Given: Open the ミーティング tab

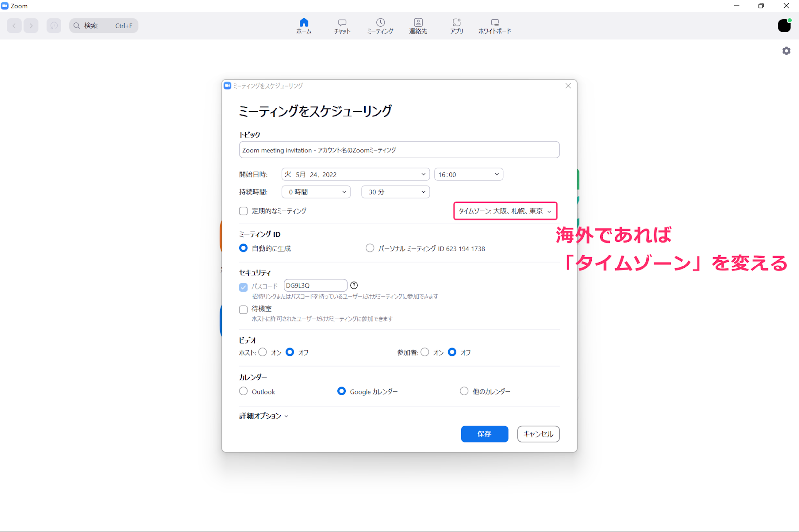Looking at the screenshot, I should point(380,26).
